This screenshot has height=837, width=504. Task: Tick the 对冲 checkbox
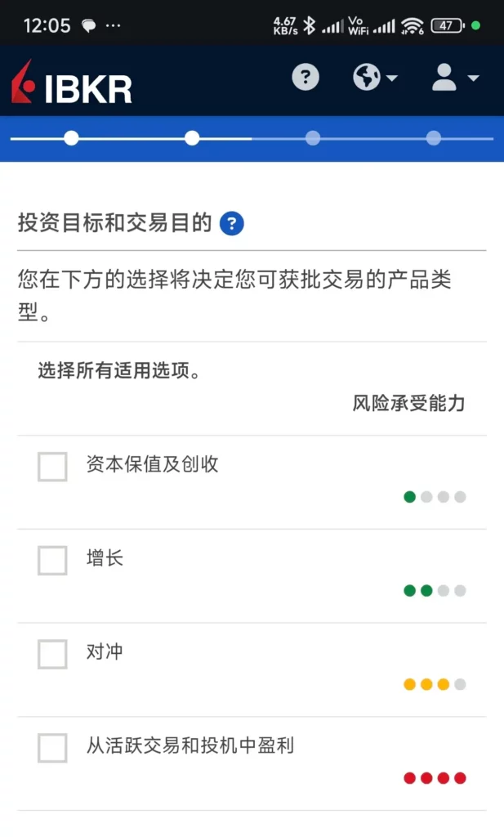(x=52, y=654)
